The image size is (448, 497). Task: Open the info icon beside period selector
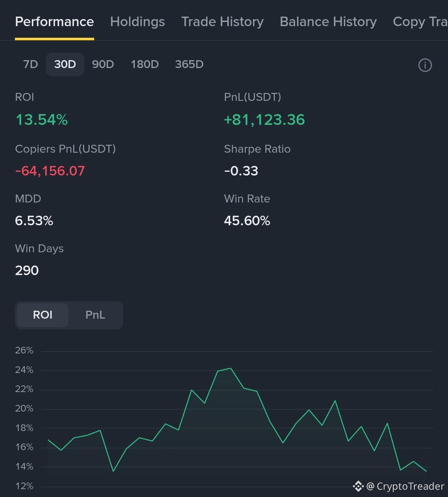coord(425,65)
